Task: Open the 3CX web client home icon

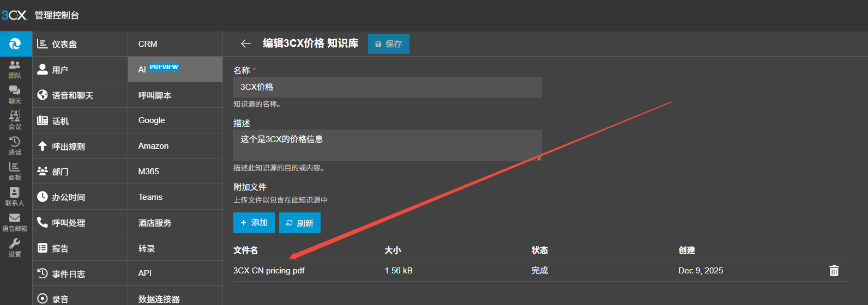Action: [x=16, y=44]
